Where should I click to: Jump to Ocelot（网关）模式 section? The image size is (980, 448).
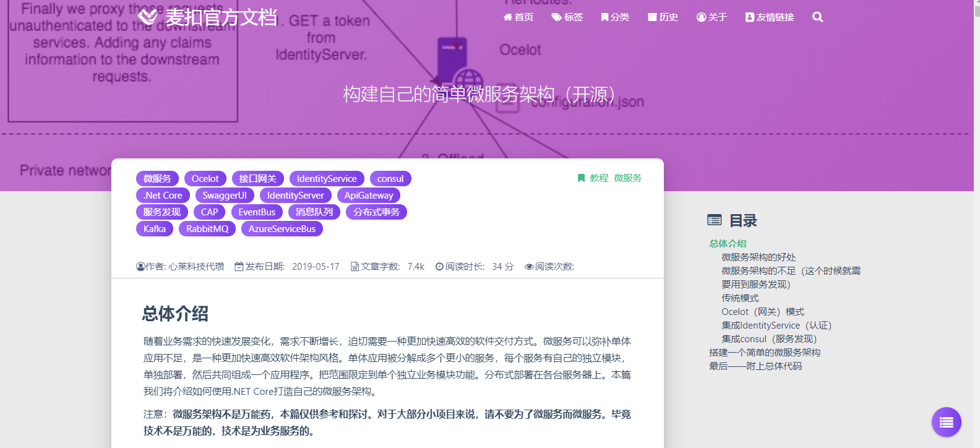[763, 312]
